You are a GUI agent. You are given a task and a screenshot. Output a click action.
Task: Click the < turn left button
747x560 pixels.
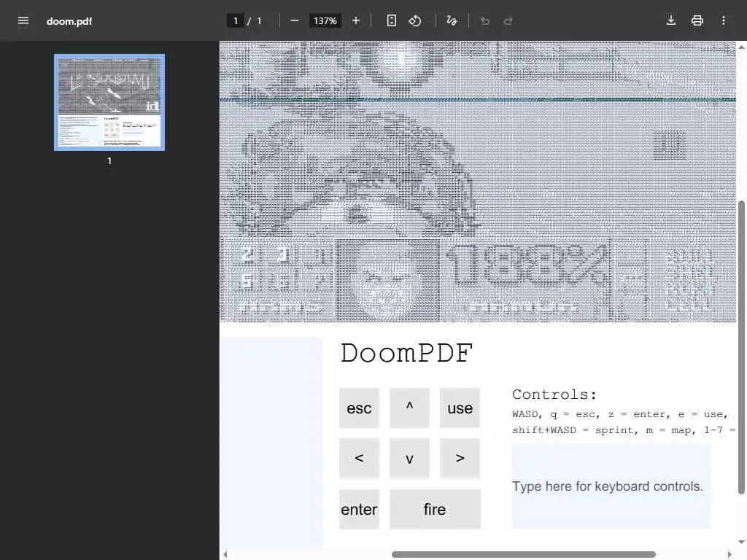(359, 458)
